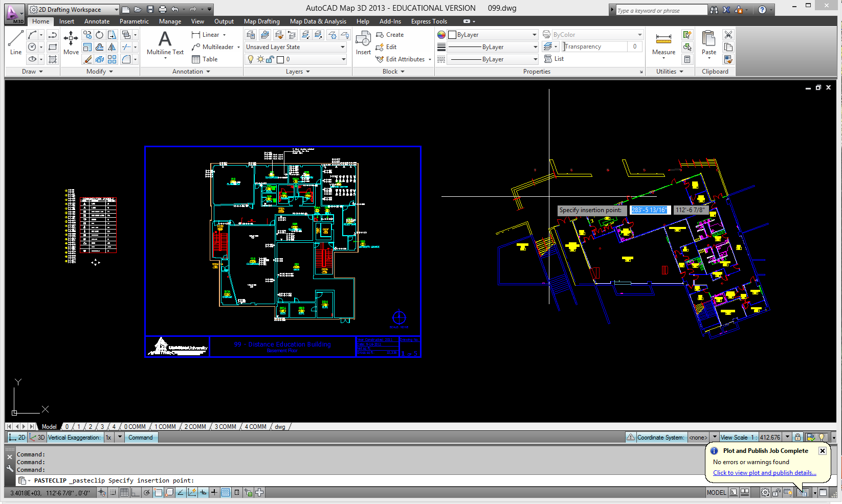Open the 2 COMM layout tab
842x504 pixels.
tap(195, 426)
